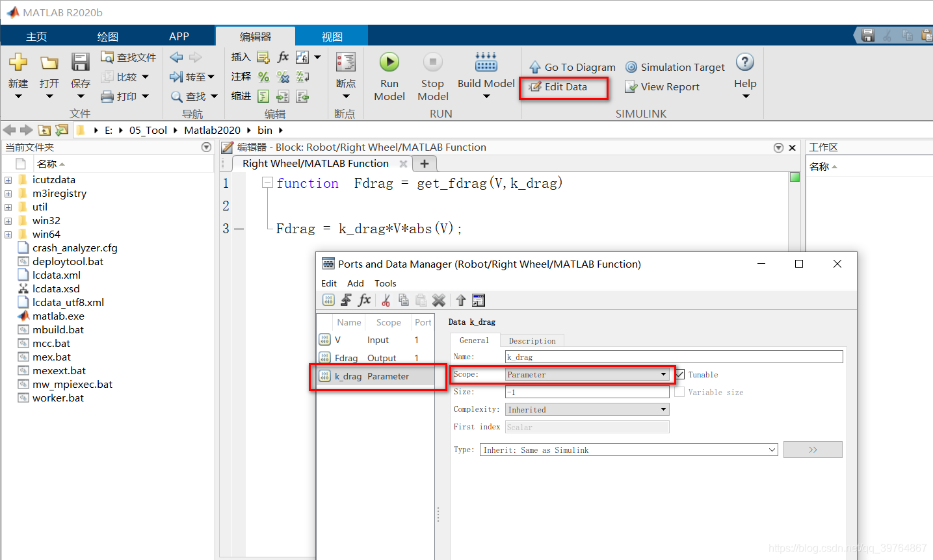Open the Add menu in Ports Manager
The height and width of the screenshot is (560, 933).
click(x=356, y=283)
